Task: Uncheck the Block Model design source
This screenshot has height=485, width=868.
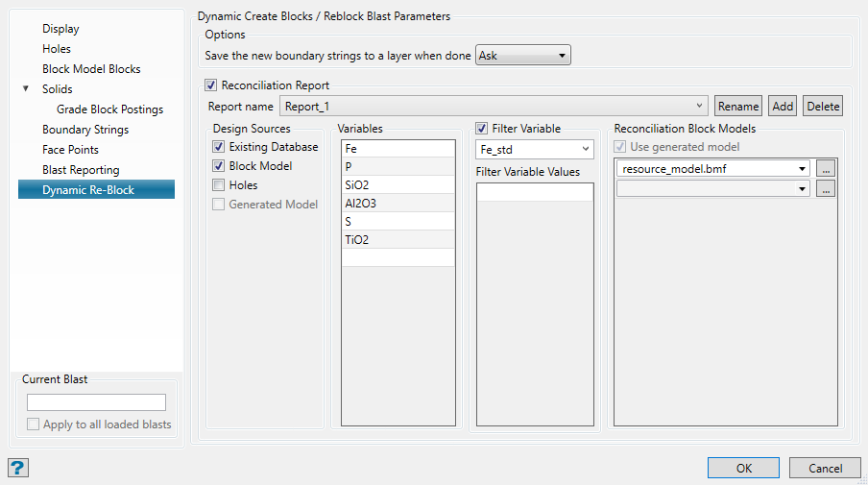Action: click(219, 166)
